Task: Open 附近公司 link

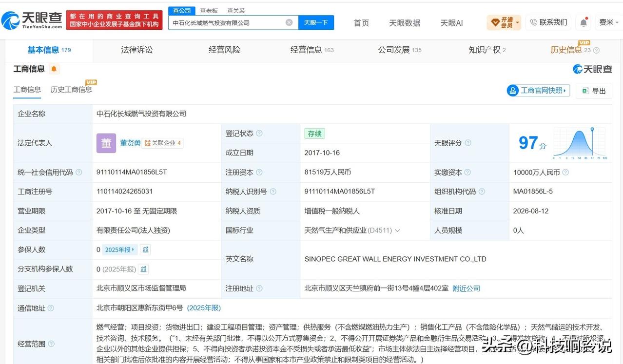Action: (x=466, y=288)
